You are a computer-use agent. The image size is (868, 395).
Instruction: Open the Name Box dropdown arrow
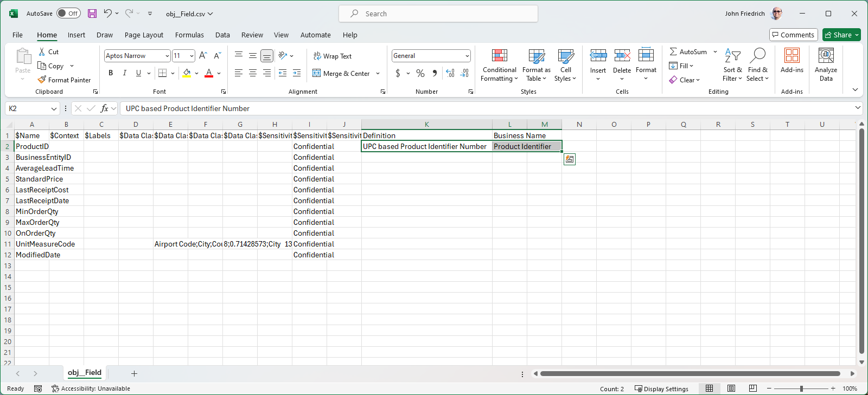pyautogui.click(x=54, y=108)
